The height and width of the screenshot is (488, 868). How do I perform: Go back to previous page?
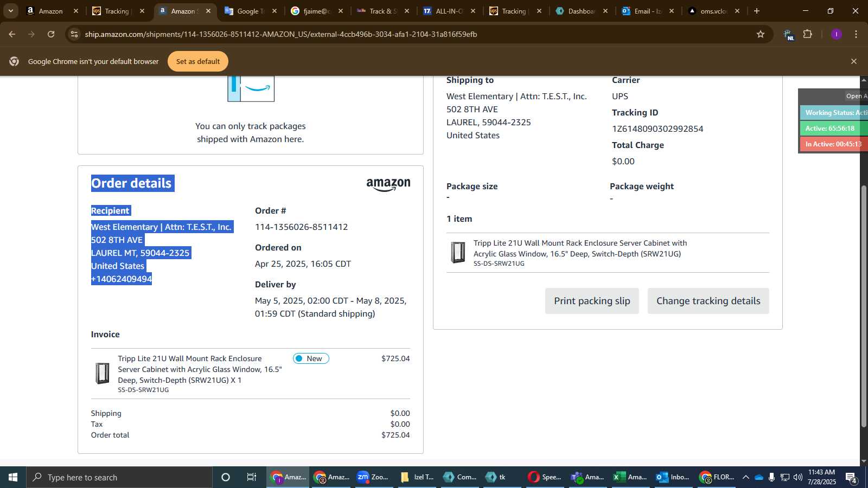pos(12,34)
